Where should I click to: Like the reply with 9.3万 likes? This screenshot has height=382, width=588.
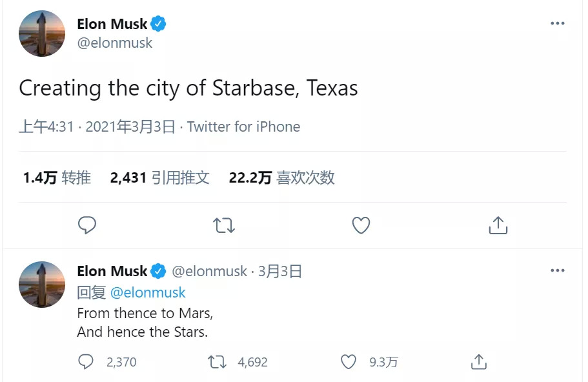click(349, 362)
